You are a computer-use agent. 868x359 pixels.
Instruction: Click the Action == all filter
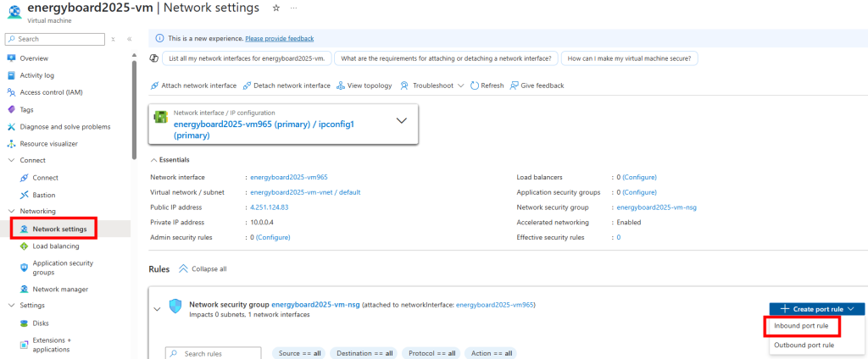pos(491,353)
